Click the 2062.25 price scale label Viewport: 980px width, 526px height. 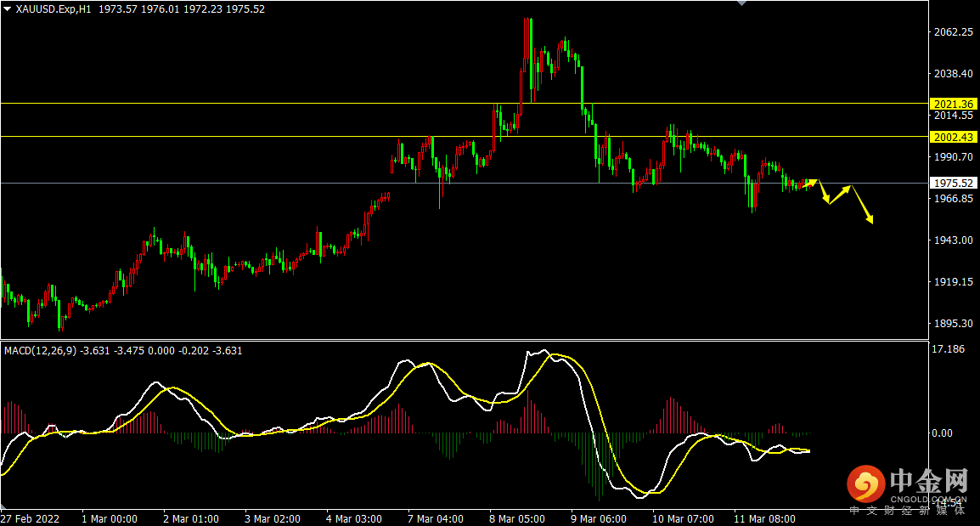[x=953, y=32]
